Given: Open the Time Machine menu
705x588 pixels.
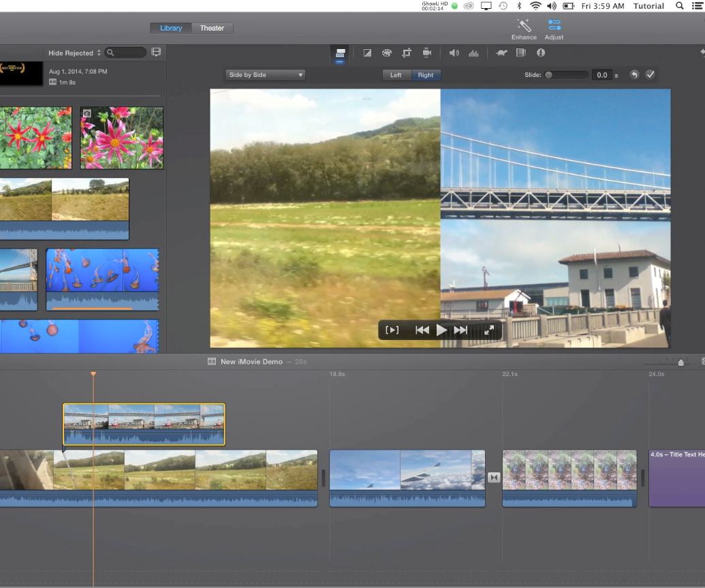Looking at the screenshot, I should tap(503, 6).
